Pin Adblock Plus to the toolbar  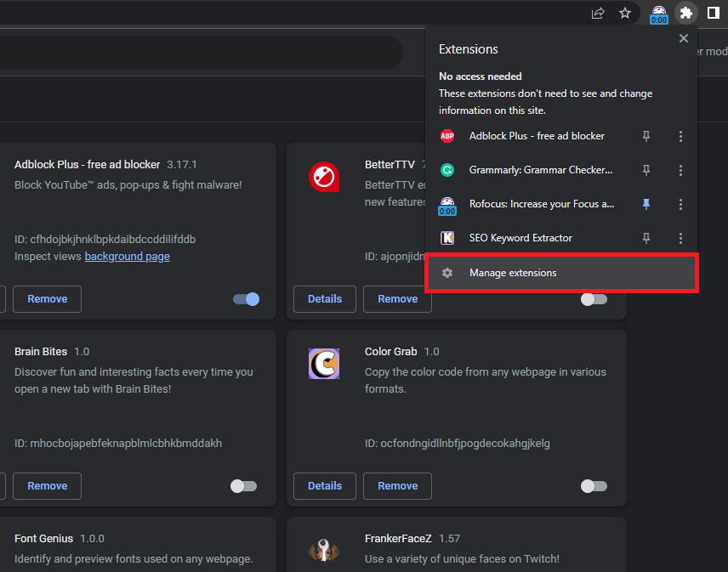tap(646, 136)
